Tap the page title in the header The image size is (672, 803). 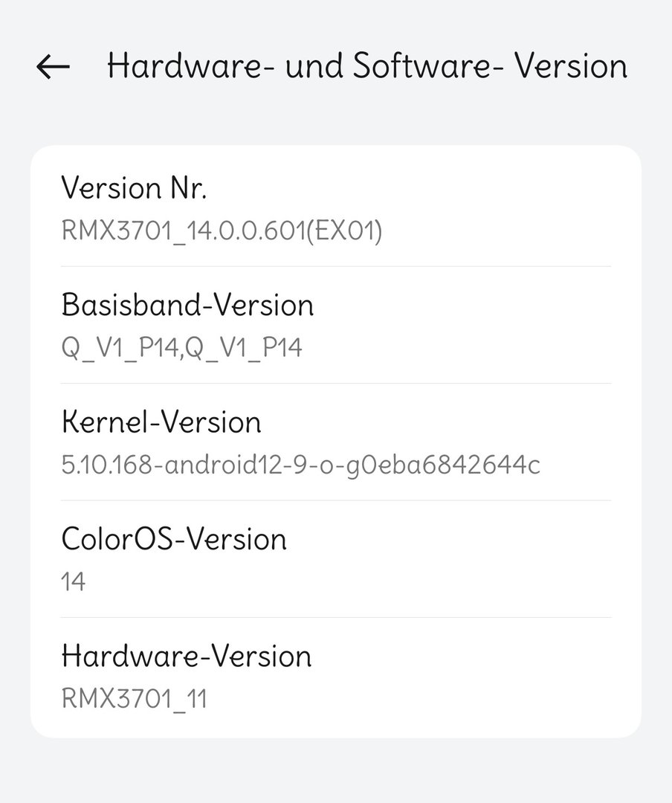pyautogui.click(x=367, y=66)
